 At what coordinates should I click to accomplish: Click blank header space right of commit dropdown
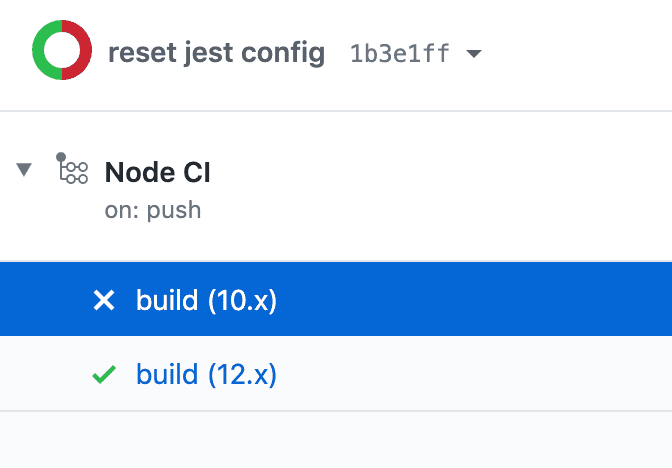tap(580, 53)
